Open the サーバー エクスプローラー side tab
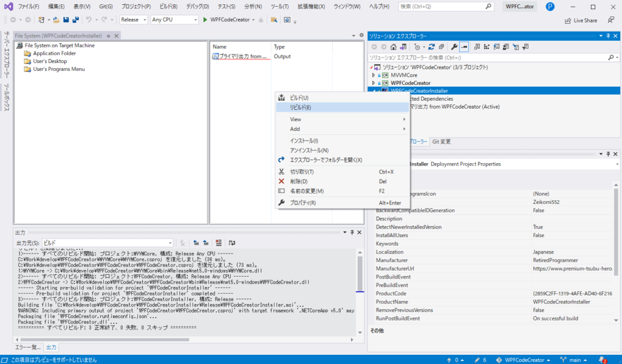This screenshot has width=622, height=364. click(6, 55)
